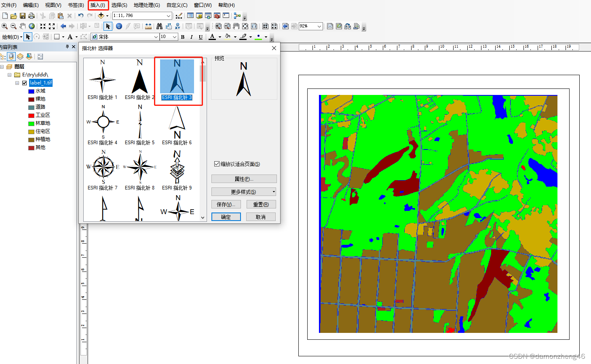The height and width of the screenshot is (364, 591).
Task: Toggle the 缩放以适合页面 checkbox
Action: click(x=217, y=164)
